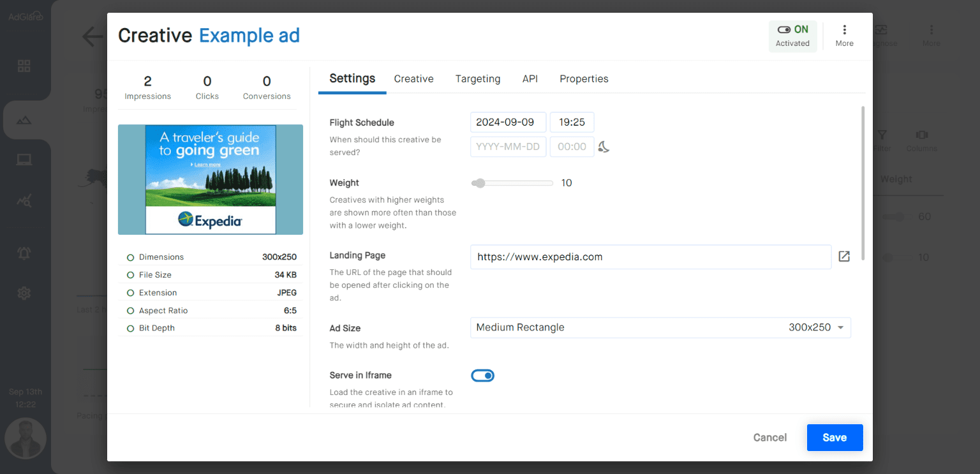Click the empty end date field
The width and height of the screenshot is (980, 474).
pyautogui.click(x=508, y=146)
